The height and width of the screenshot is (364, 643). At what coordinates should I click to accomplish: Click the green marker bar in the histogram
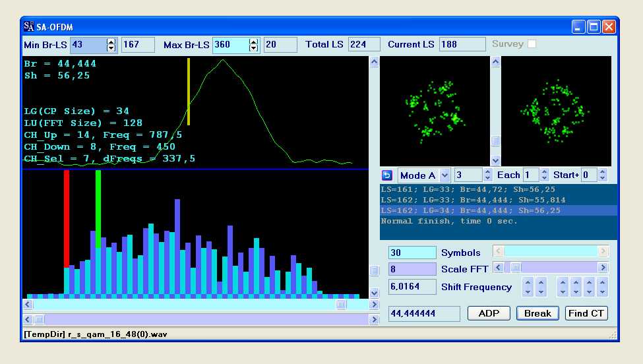[x=98, y=208]
